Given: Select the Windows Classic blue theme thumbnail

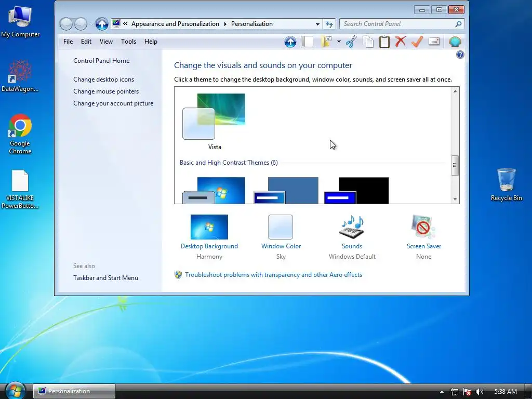Looking at the screenshot, I should click(286, 191).
